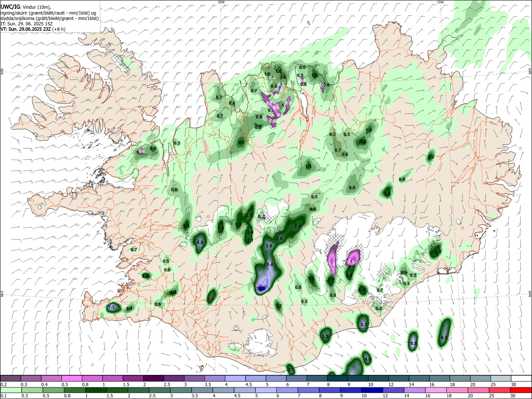The image size is (532, 399).
Task: Click the 1.6 precipitation value
Action: pos(387,194)
